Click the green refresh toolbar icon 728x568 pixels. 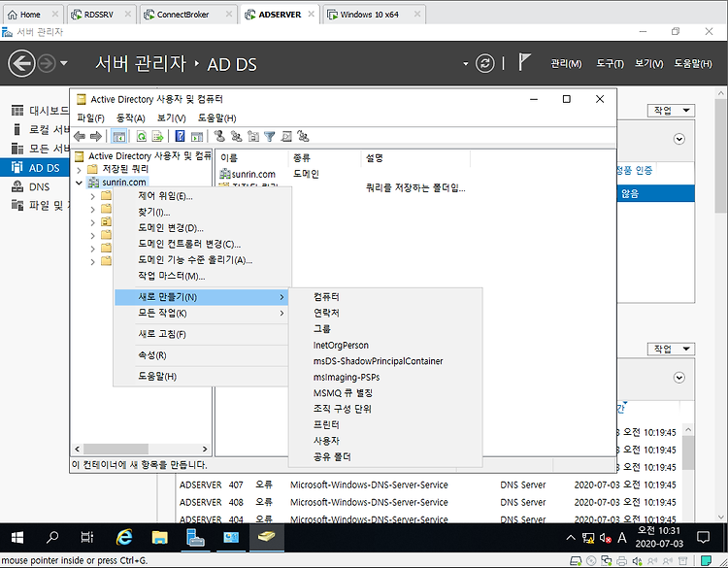[x=141, y=137]
